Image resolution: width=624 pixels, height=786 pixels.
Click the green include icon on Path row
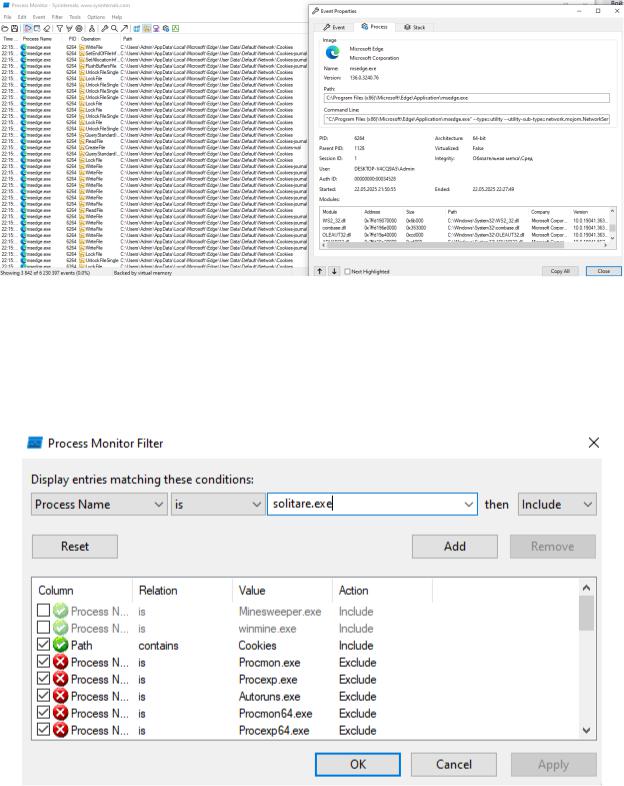61,645
